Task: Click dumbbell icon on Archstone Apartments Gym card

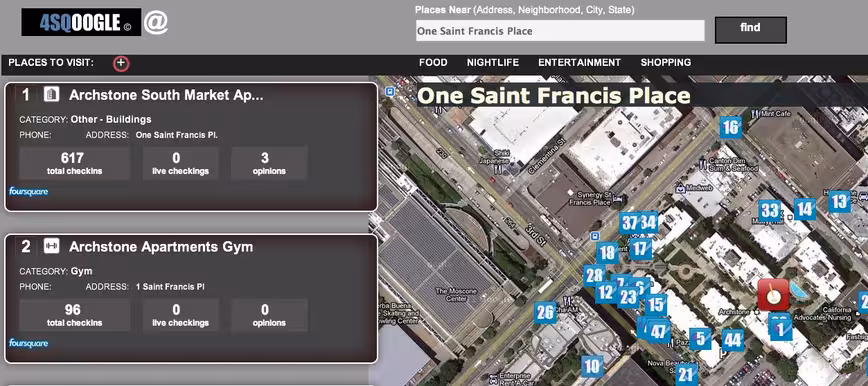Action: (51, 246)
